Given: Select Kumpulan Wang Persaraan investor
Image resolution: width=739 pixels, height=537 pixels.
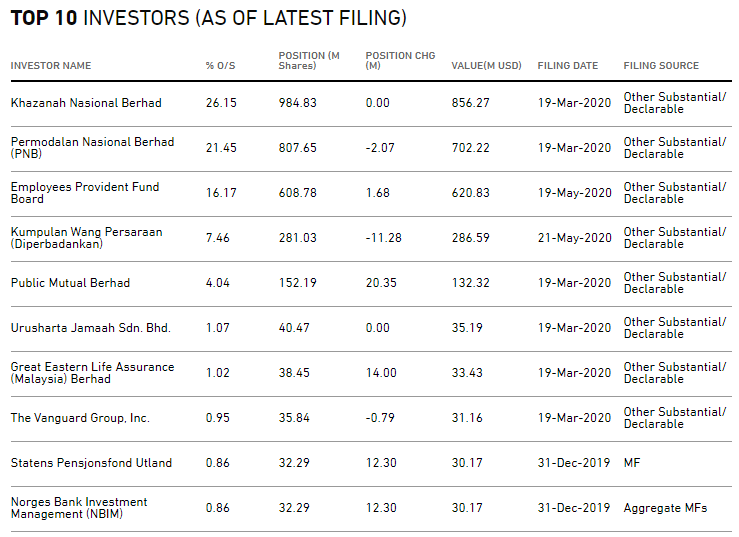Looking at the screenshot, I should (x=86, y=238).
